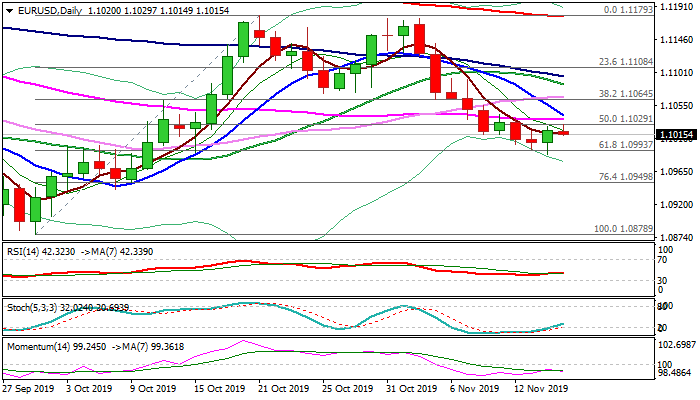Click the 12 Nov 2019 date label
Screen dimensions: 700x400
[540, 389]
